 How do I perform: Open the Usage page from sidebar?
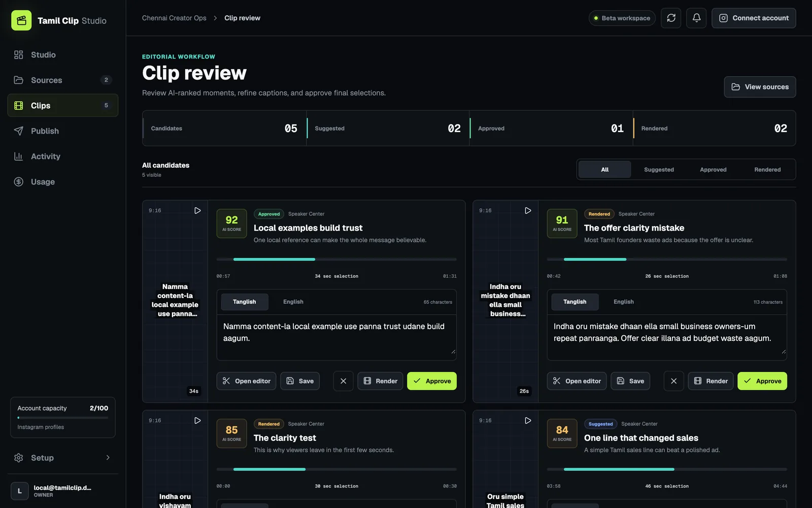tap(63, 182)
